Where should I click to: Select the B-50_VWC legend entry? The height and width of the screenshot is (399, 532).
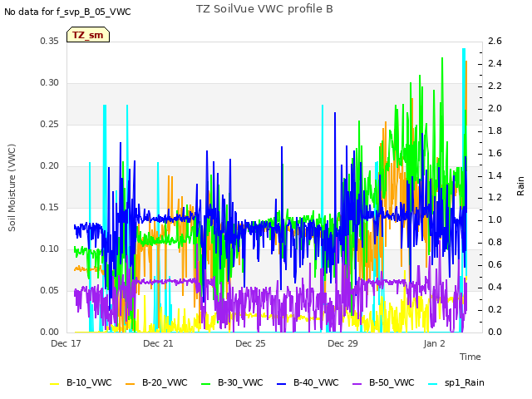383,382
